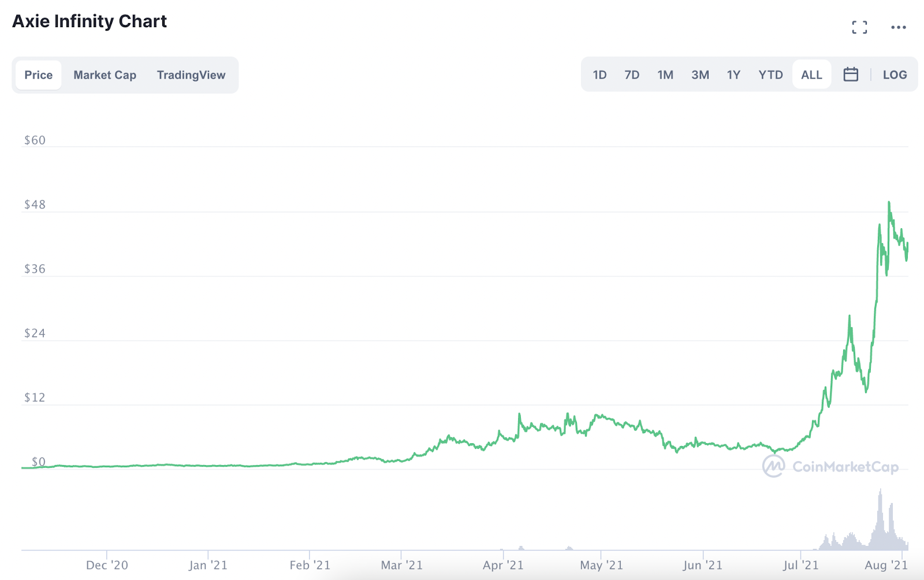
Task: Open the three-dot more options menu
Action: (898, 27)
